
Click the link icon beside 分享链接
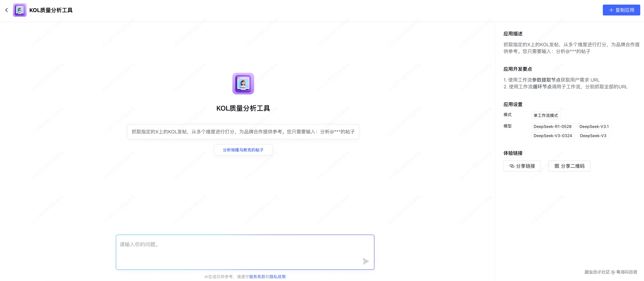(x=512, y=166)
